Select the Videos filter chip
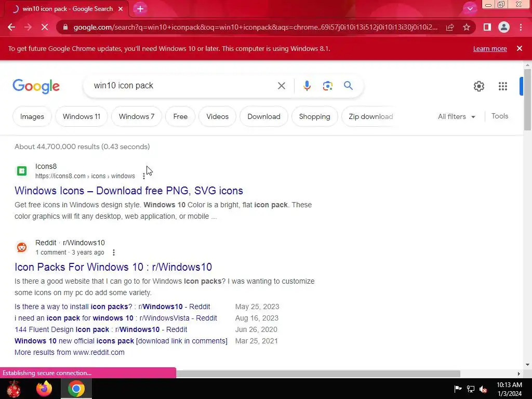 [218, 116]
